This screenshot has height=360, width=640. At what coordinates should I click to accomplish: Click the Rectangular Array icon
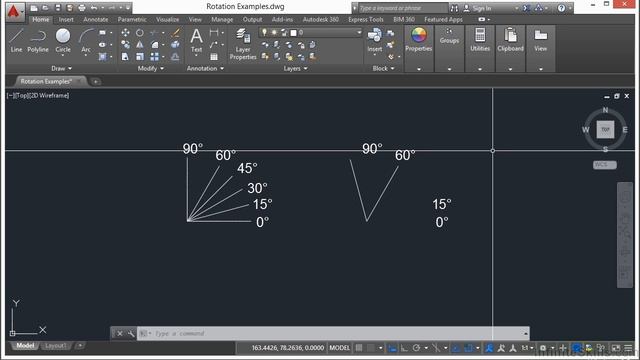pyautogui.click(x=154, y=57)
